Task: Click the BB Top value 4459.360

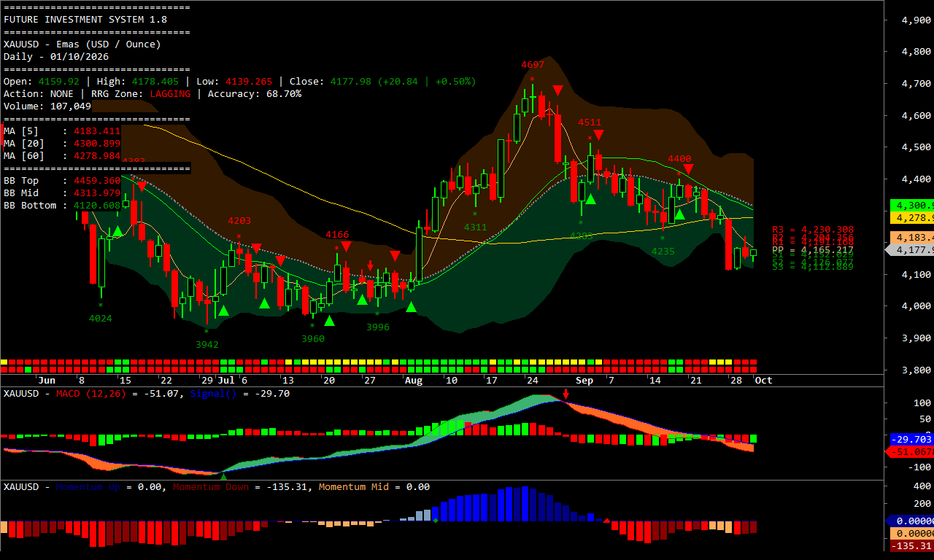Action: tap(97, 181)
